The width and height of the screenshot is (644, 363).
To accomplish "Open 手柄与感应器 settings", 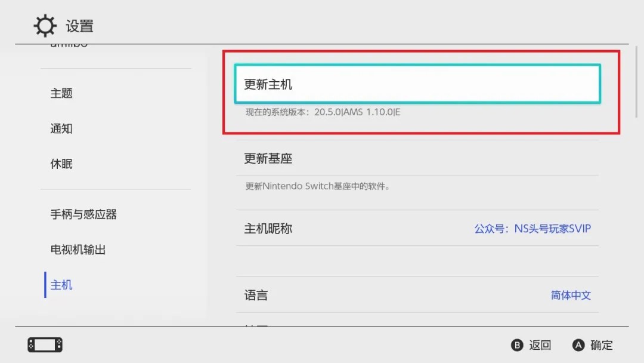I will [x=83, y=214].
